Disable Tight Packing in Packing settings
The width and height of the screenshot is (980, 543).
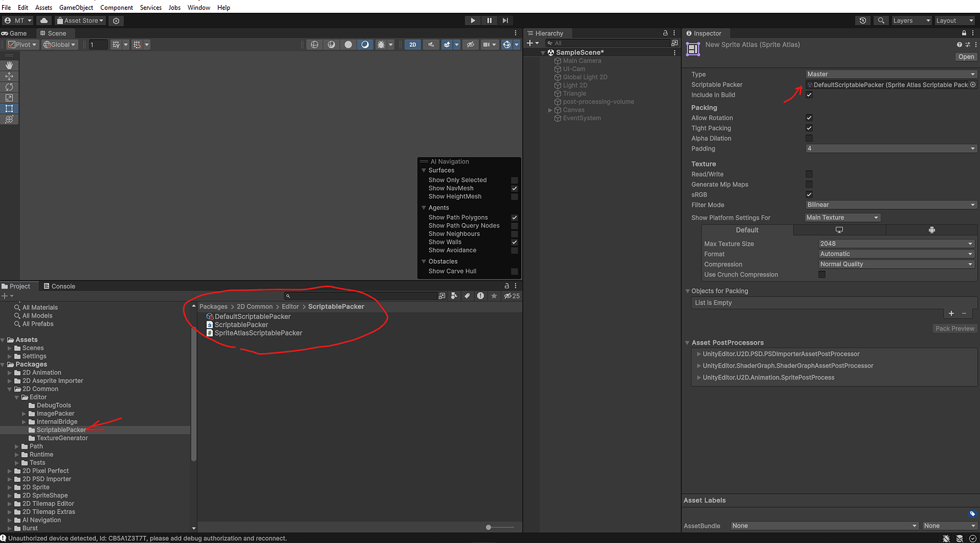pyautogui.click(x=809, y=128)
